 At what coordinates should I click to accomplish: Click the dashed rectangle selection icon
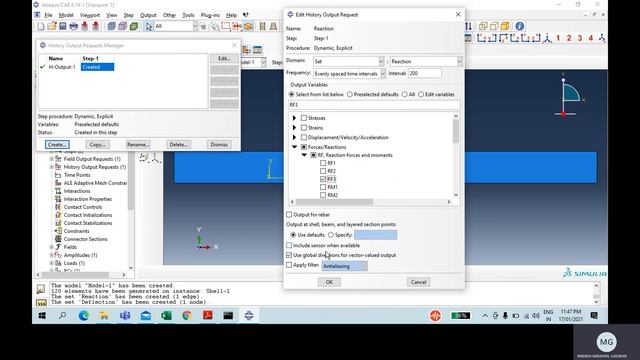click(x=226, y=26)
